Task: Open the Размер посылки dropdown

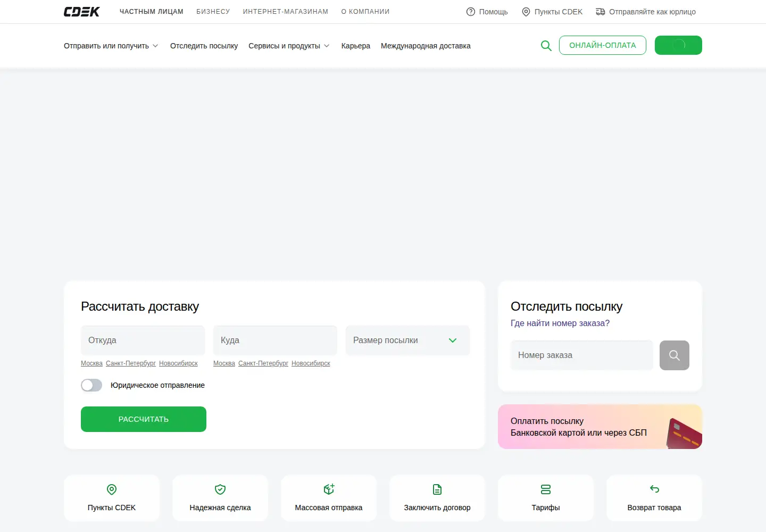Action: tap(407, 340)
